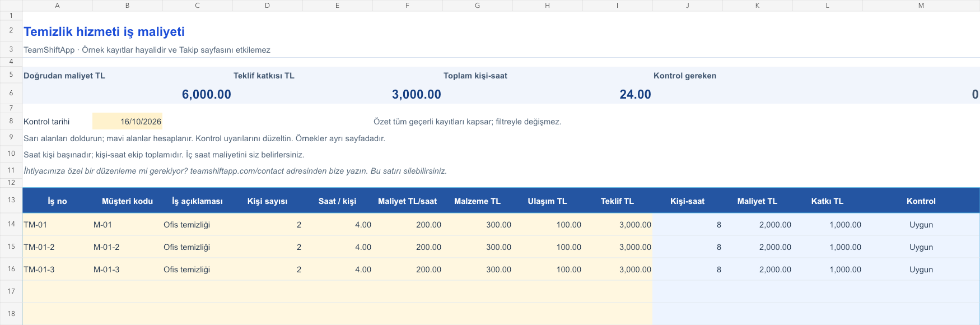Select the job number cell TM-01-2
This screenshot has height=325, width=980.
click(x=57, y=247)
